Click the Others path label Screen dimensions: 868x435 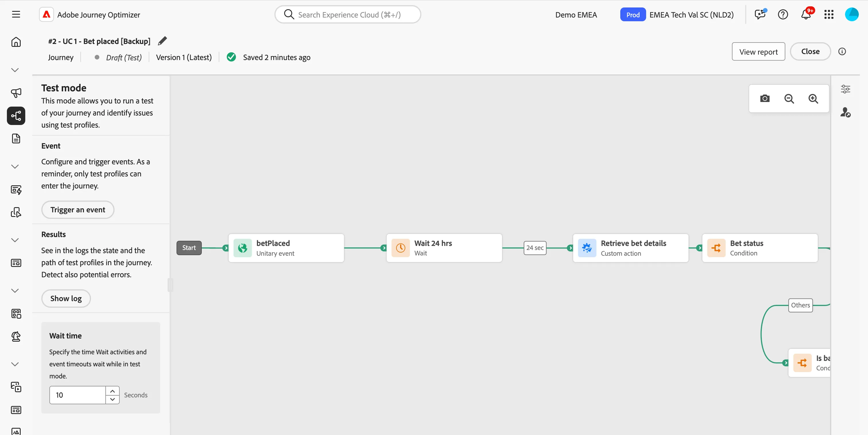[800, 305]
